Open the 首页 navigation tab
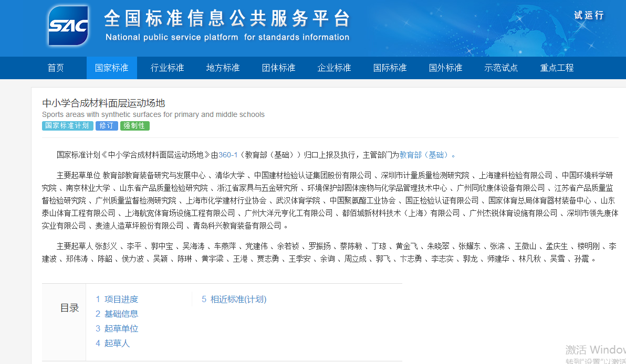Viewport: 626px width, 364px height. pos(56,68)
